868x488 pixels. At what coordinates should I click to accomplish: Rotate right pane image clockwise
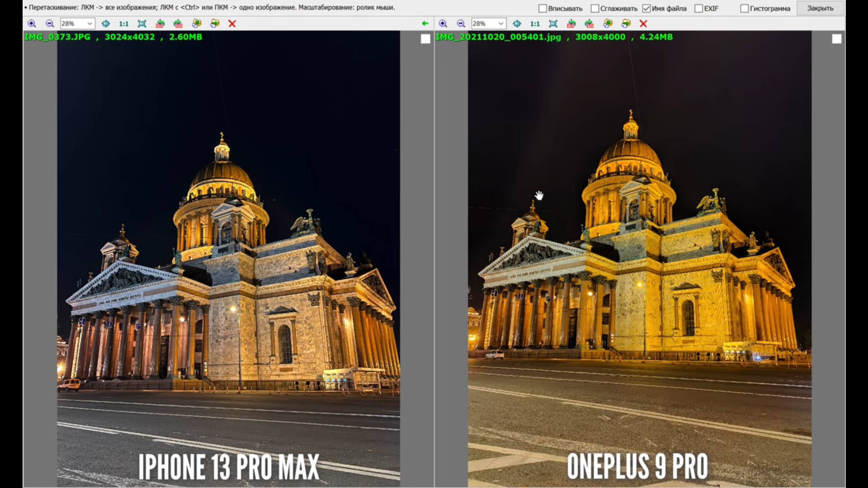589,23
